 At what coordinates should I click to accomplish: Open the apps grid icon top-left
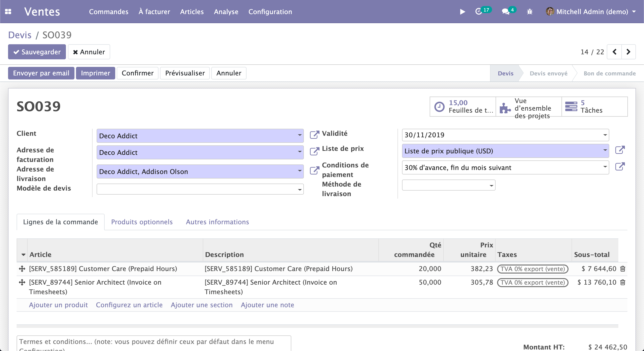(8, 12)
